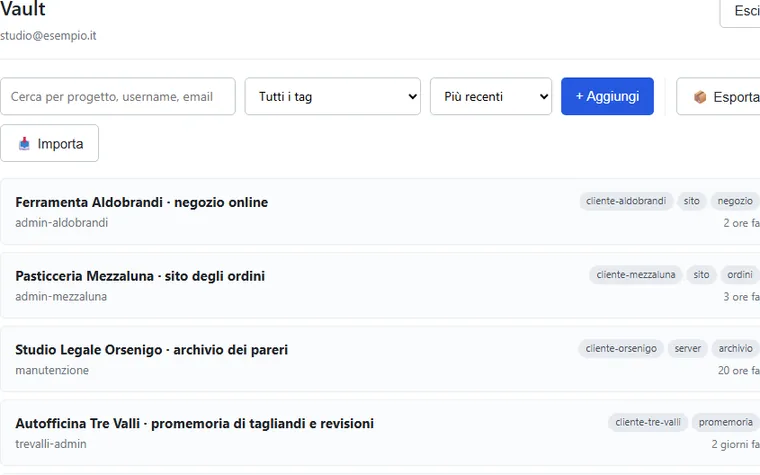
Task: Click the Esporta button label
Action: (736, 97)
